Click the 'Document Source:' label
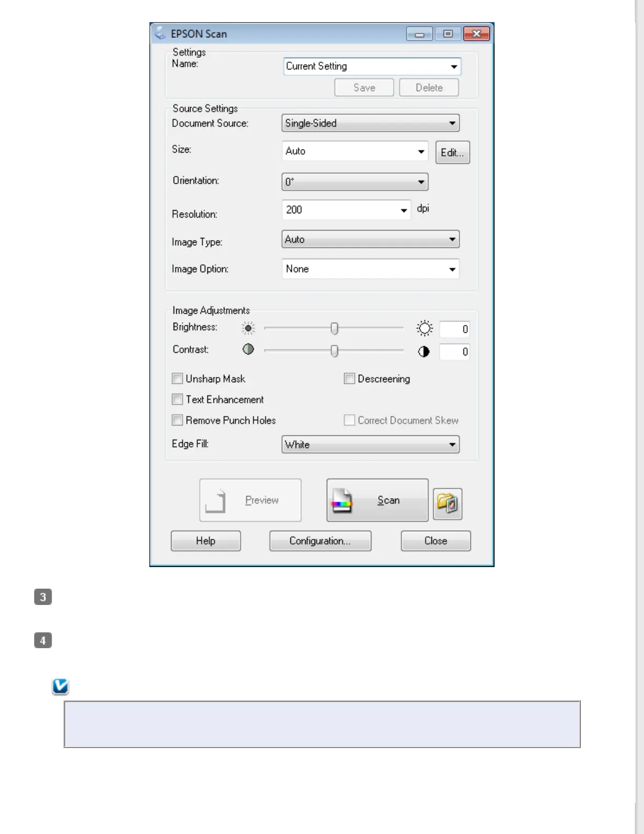Viewport: 644px width, 834px height. tap(210, 123)
